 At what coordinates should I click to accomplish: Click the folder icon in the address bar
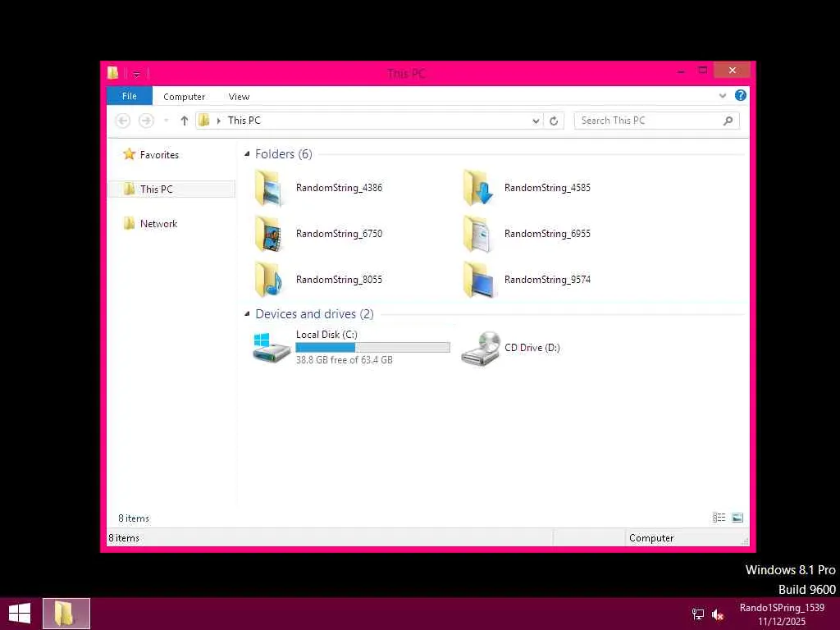(x=204, y=121)
